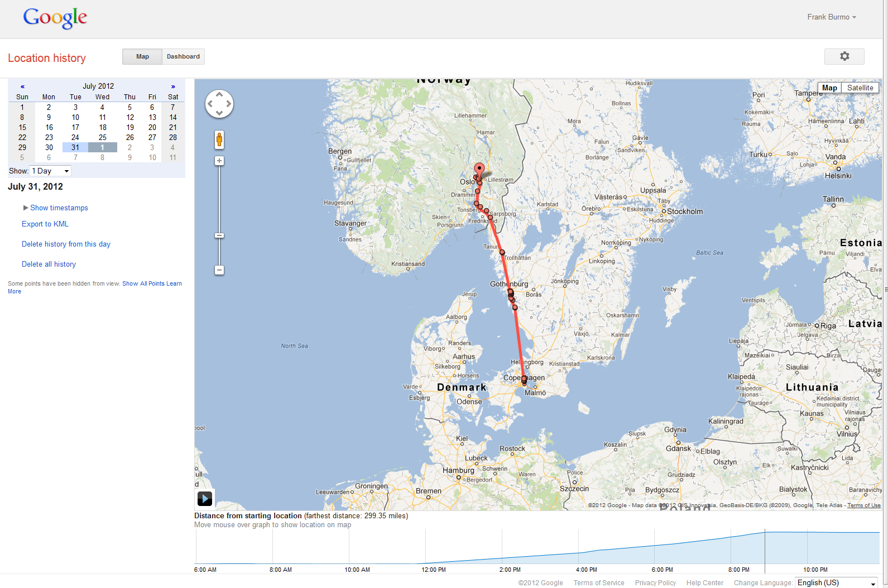Open the Show 1 Day dropdown
The image size is (888, 588).
tap(50, 171)
